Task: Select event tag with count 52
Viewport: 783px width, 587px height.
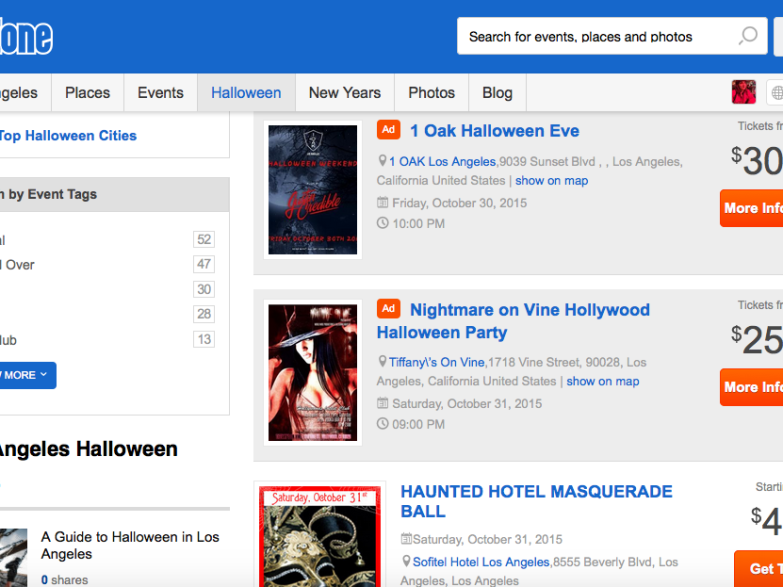Action: (204, 239)
